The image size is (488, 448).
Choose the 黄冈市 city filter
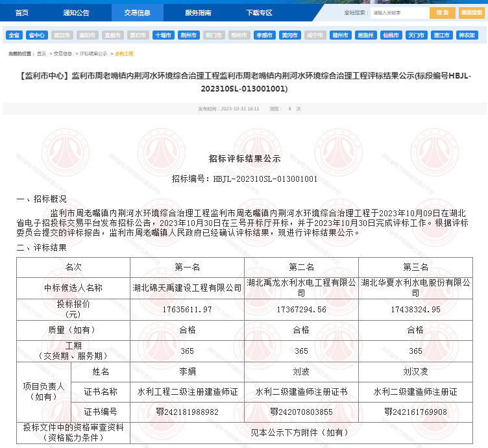tap(289, 35)
